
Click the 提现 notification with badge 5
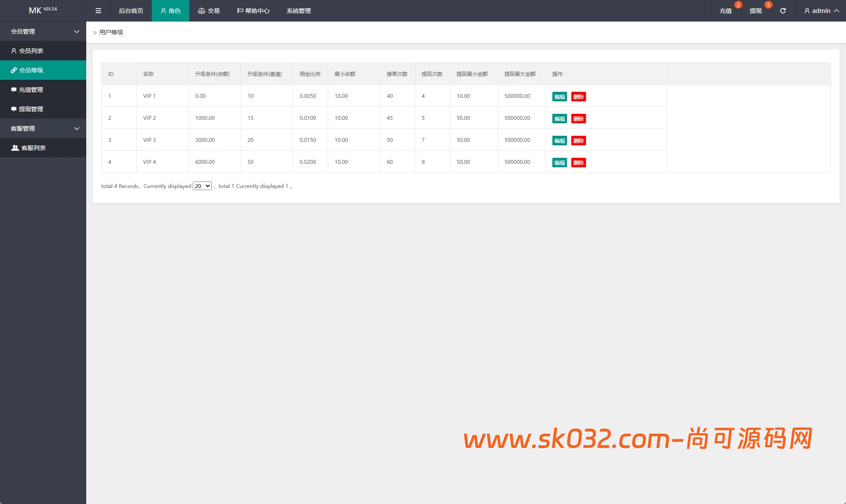tap(756, 11)
